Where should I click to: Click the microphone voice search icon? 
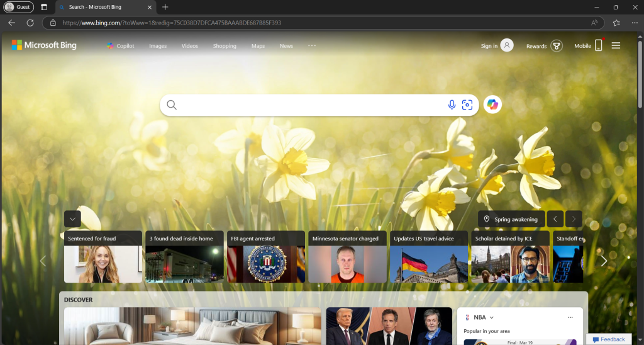click(x=452, y=105)
